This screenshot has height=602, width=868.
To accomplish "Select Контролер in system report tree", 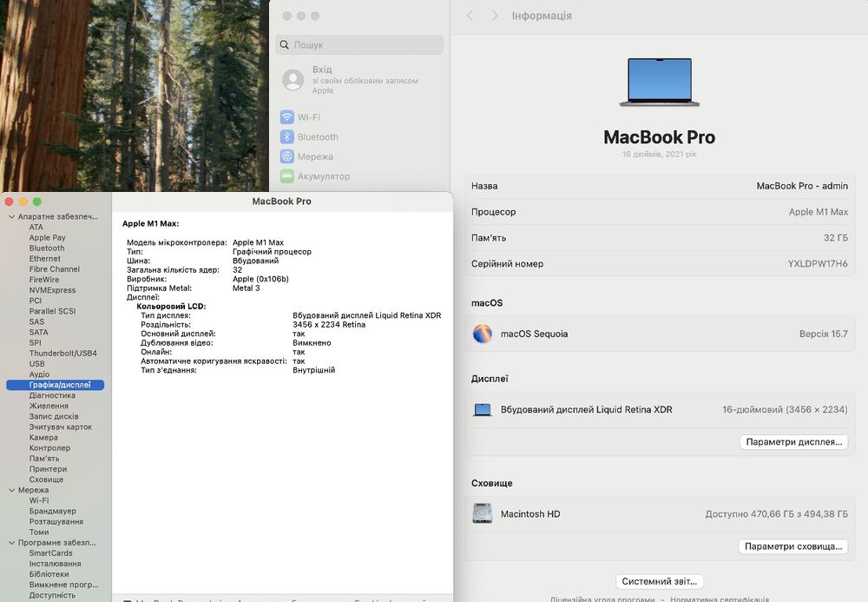I will [x=49, y=448].
